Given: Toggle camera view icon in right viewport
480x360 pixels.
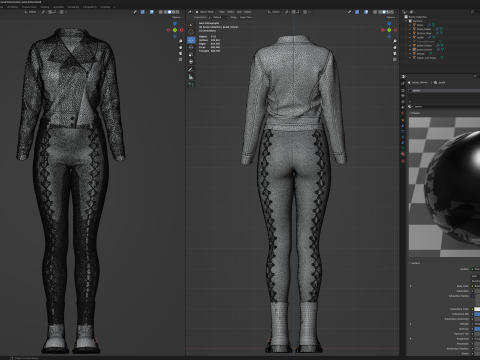Looking at the screenshot, I should click(x=395, y=53).
